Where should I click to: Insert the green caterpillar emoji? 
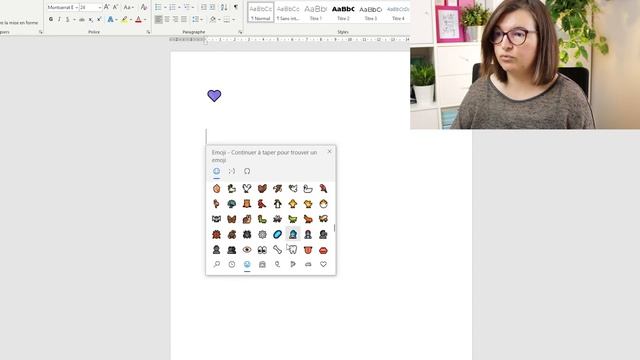[262, 219]
